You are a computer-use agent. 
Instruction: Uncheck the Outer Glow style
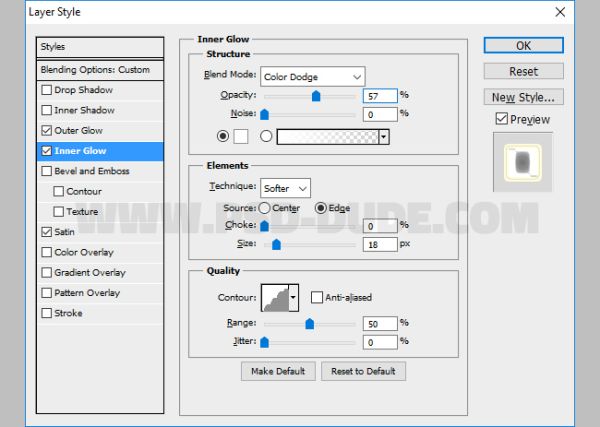click(47, 130)
